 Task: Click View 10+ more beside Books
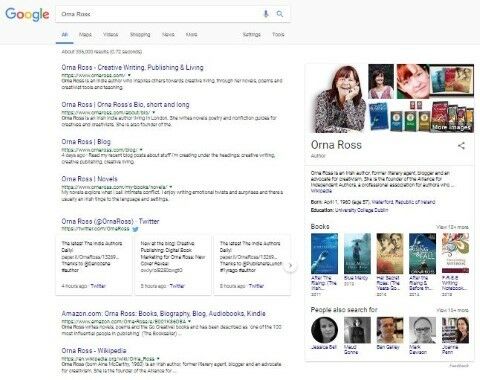point(452,227)
